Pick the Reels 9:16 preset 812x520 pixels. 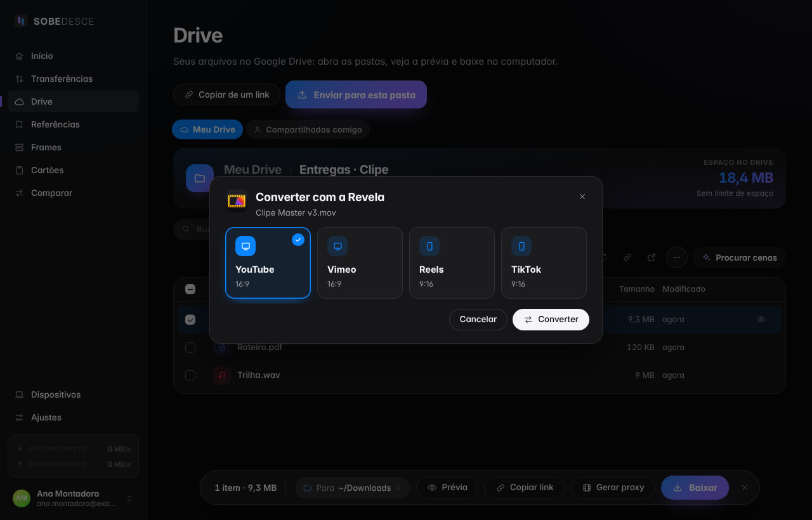pyautogui.click(x=452, y=263)
